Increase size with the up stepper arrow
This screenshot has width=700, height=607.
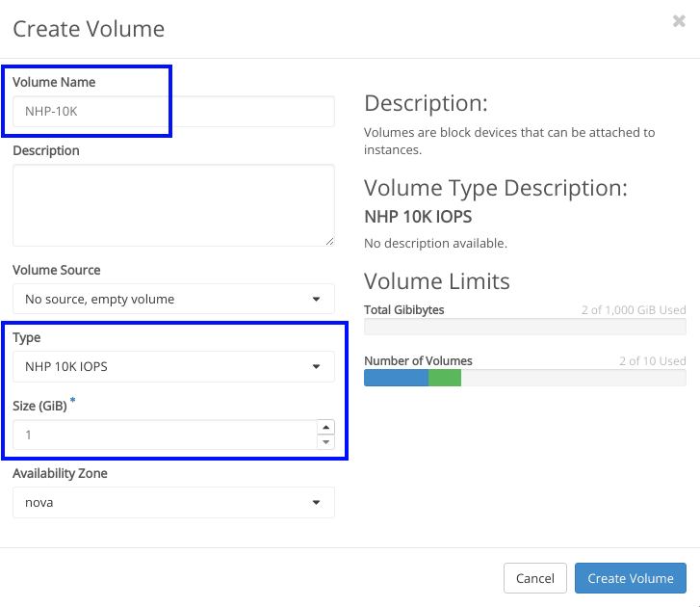325,428
